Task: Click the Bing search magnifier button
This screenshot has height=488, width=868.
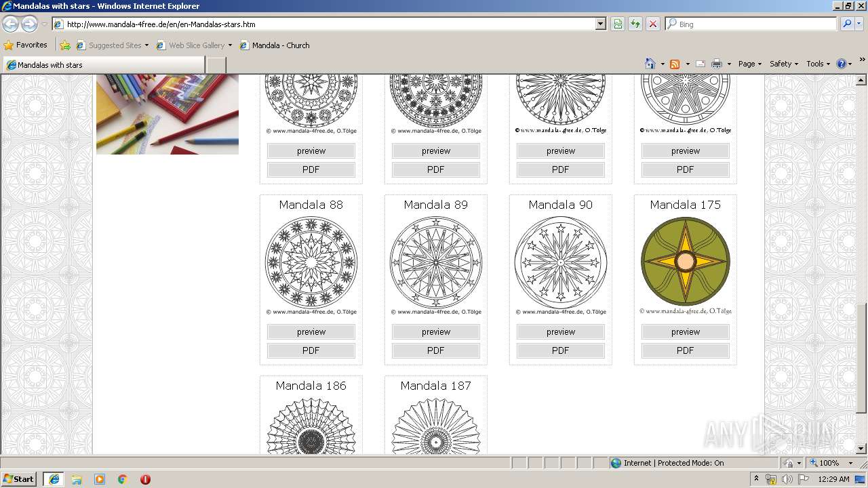Action: click(846, 24)
